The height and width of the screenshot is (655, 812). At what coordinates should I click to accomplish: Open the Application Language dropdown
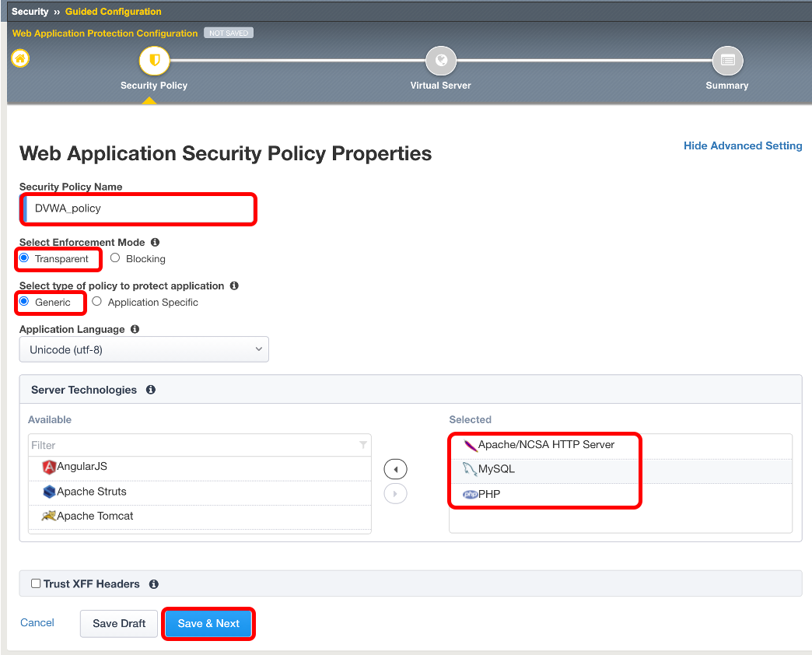coord(144,349)
